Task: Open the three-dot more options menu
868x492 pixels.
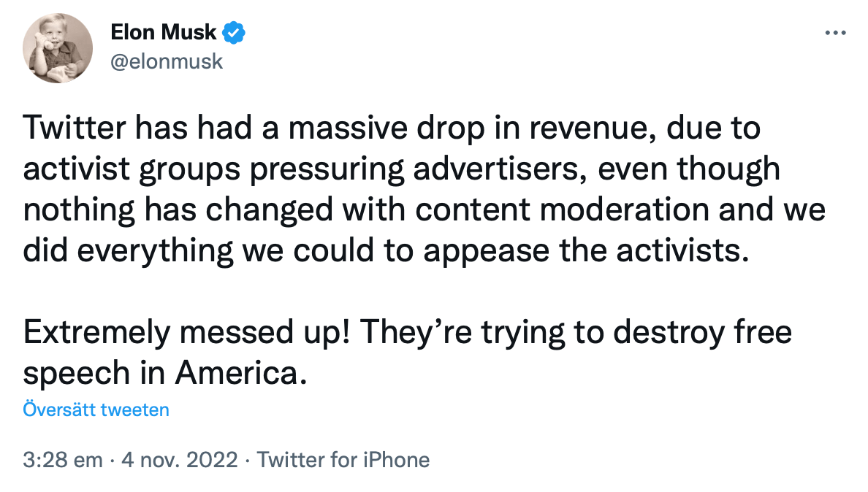Action: coord(834,33)
